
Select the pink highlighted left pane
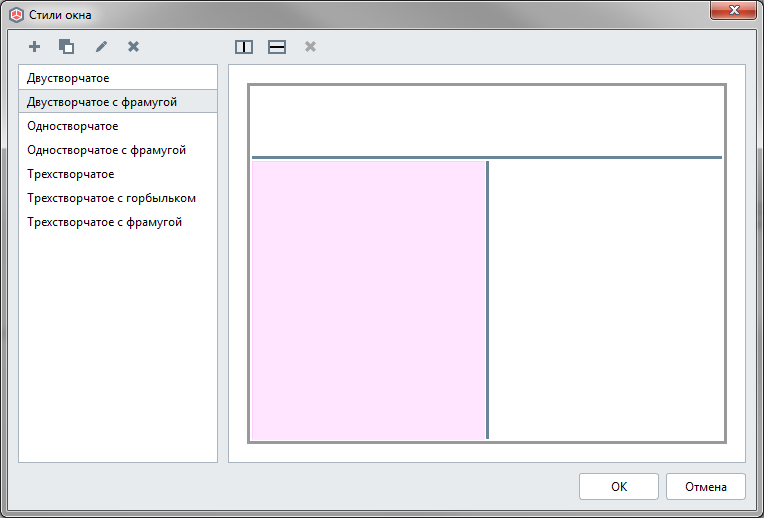[369, 300]
